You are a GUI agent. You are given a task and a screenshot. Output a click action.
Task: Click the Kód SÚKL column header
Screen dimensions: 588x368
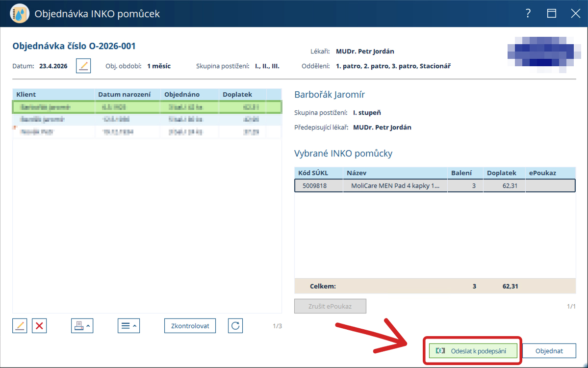click(x=318, y=173)
